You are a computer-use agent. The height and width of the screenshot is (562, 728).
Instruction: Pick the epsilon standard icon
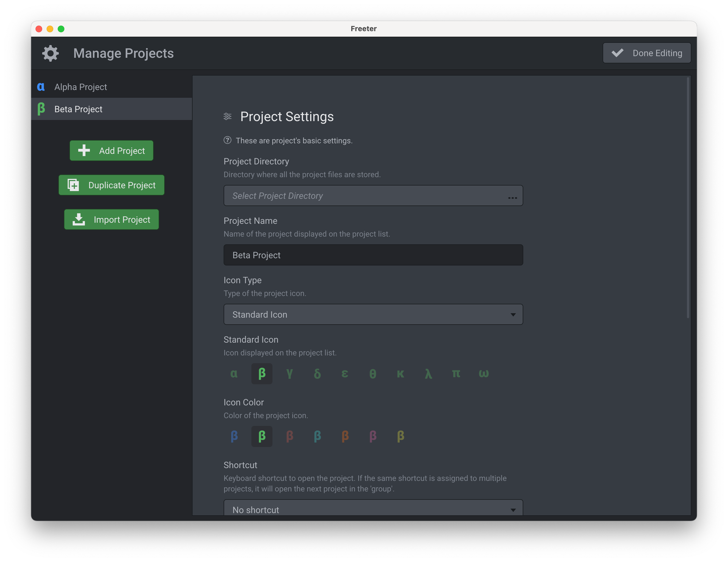pyautogui.click(x=345, y=374)
